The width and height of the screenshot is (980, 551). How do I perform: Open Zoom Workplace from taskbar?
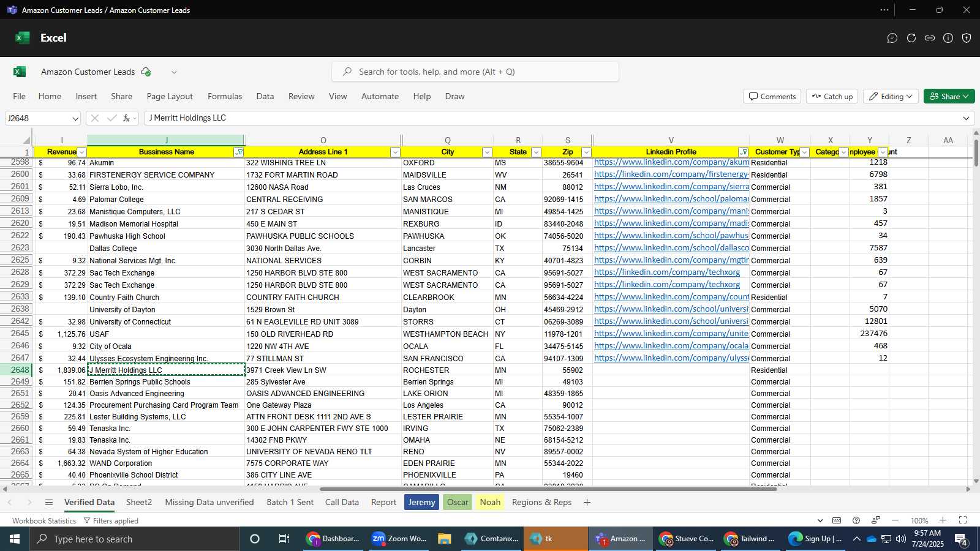pyautogui.click(x=399, y=539)
